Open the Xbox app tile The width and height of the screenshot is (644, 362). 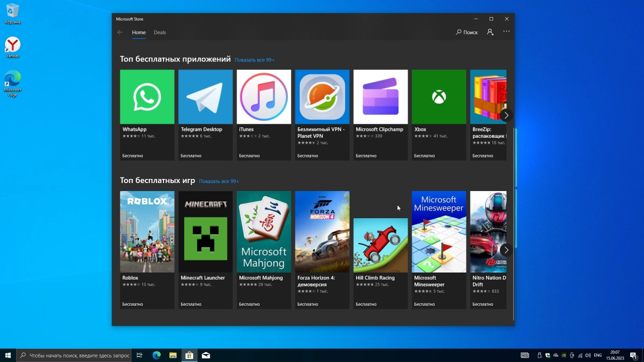click(439, 115)
